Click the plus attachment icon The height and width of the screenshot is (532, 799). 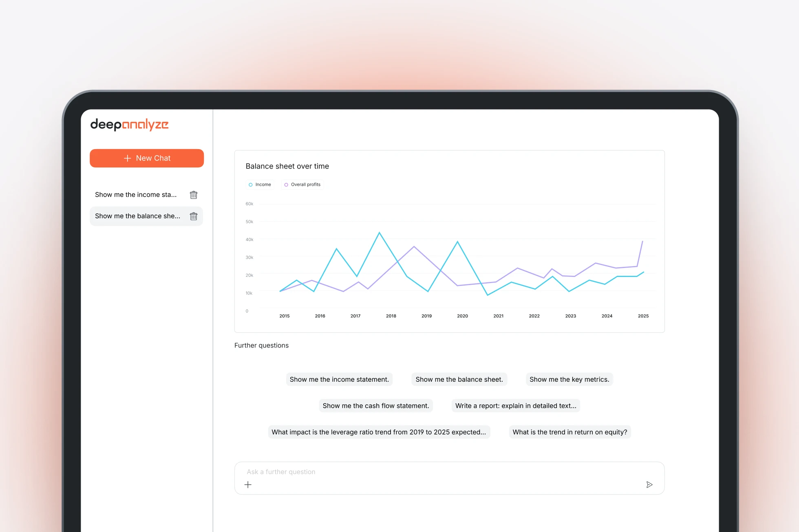point(248,484)
